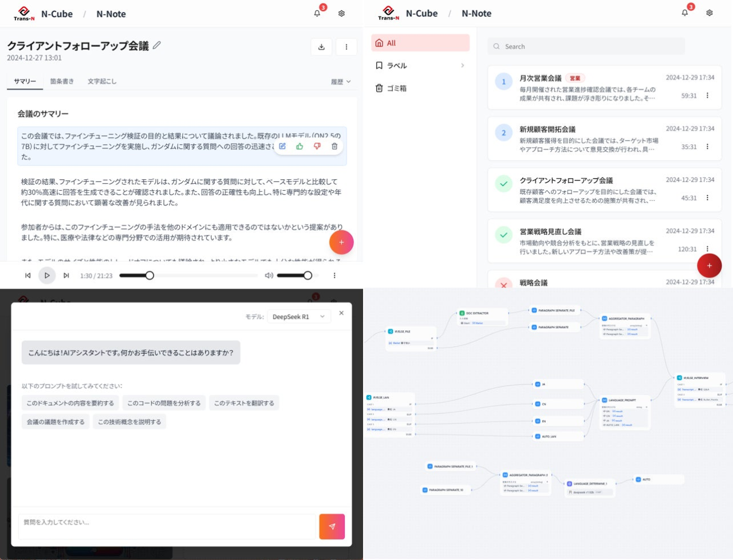Click the thumbs-down icon on the summary paragraph
Screen dimensions: 733x560
pyautogui.click(x=317, y=147)
